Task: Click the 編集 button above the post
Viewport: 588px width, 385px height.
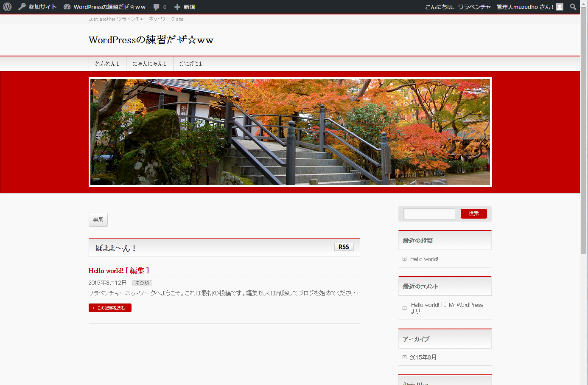Action: pyautogui.click(x=98, y=219)
